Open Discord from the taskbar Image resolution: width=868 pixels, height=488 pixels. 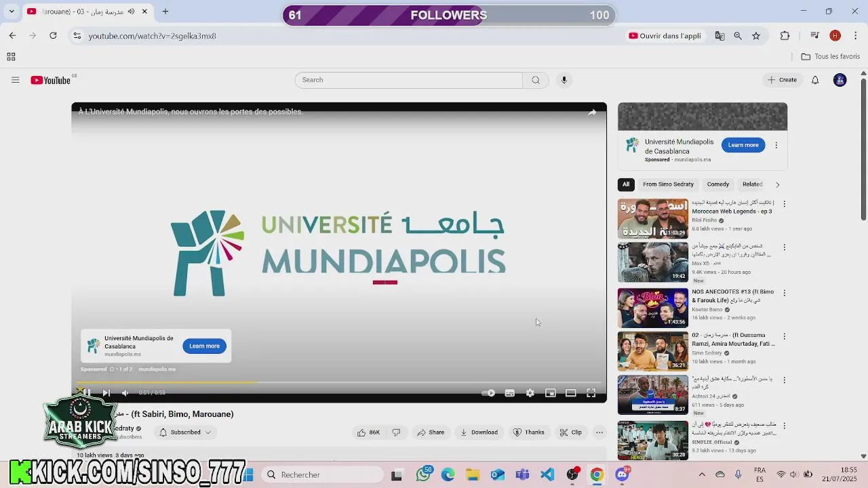coord(622,474)
